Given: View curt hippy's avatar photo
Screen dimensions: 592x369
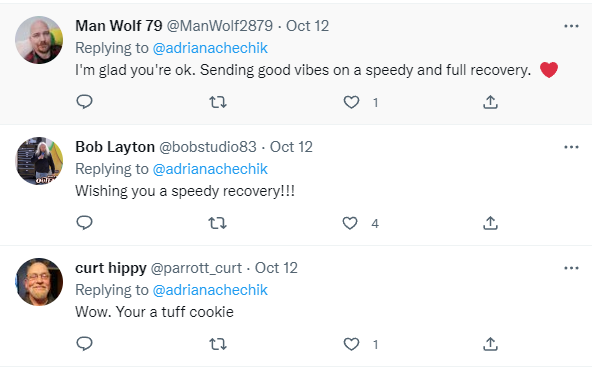Looking at the screenshot, I should click(x=39, y=282).
